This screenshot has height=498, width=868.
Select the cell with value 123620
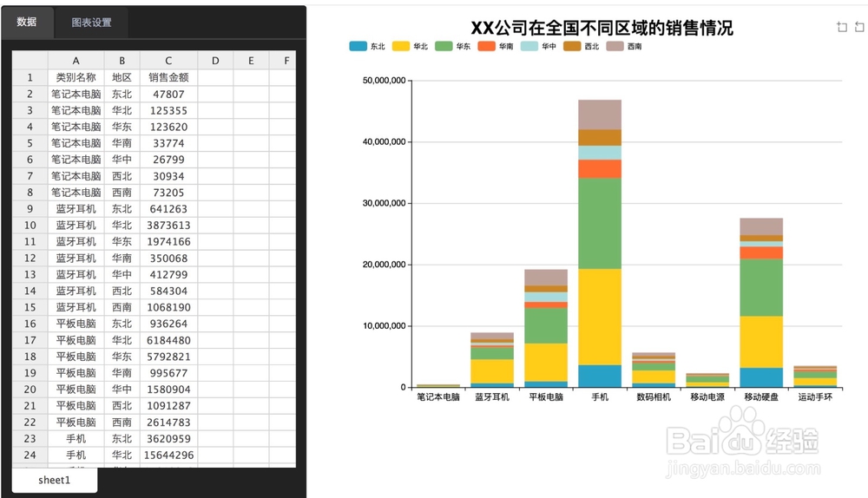(168, 127)
